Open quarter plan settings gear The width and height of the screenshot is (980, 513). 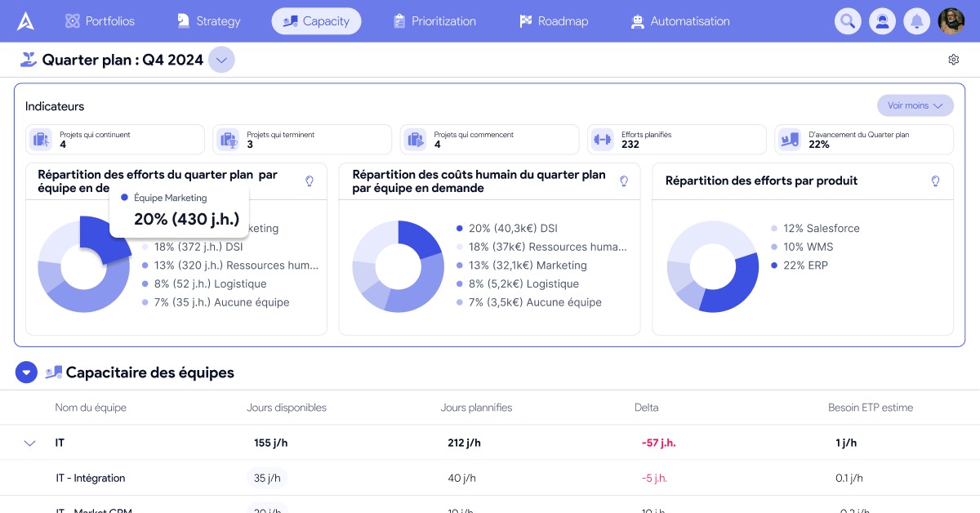pos(953,60)
